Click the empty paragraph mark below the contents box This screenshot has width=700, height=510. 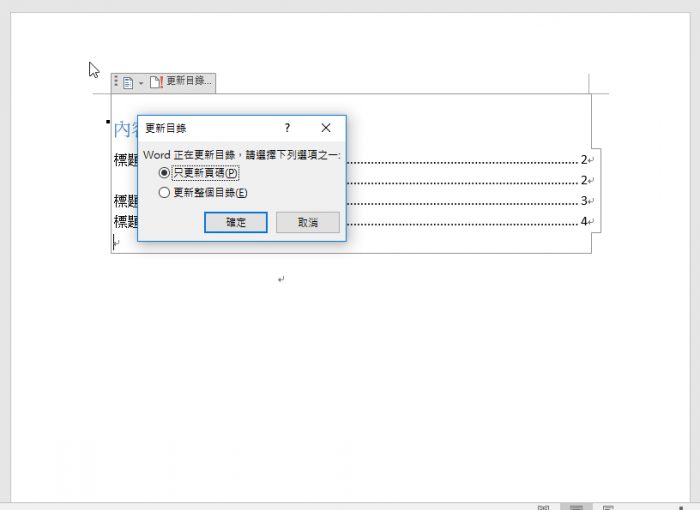(281, 279)
